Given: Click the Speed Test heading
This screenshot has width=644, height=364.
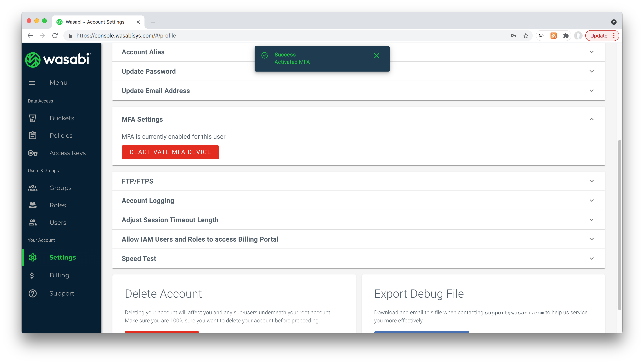Looking at the screenshot, I should pos(139,258).
